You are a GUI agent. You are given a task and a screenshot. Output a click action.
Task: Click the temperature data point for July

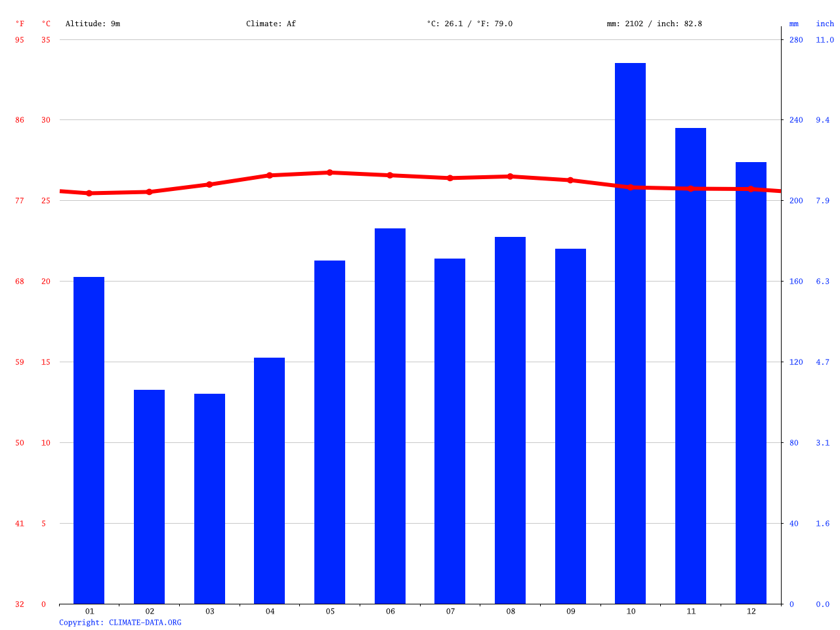tap(451, 178)
